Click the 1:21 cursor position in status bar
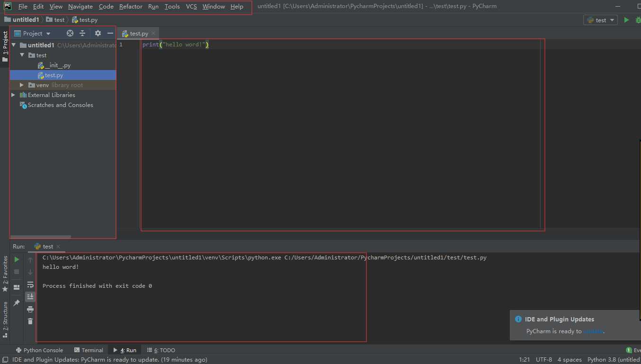The height and width of the screenshot is (364, 641). click(x=525, y=360)
